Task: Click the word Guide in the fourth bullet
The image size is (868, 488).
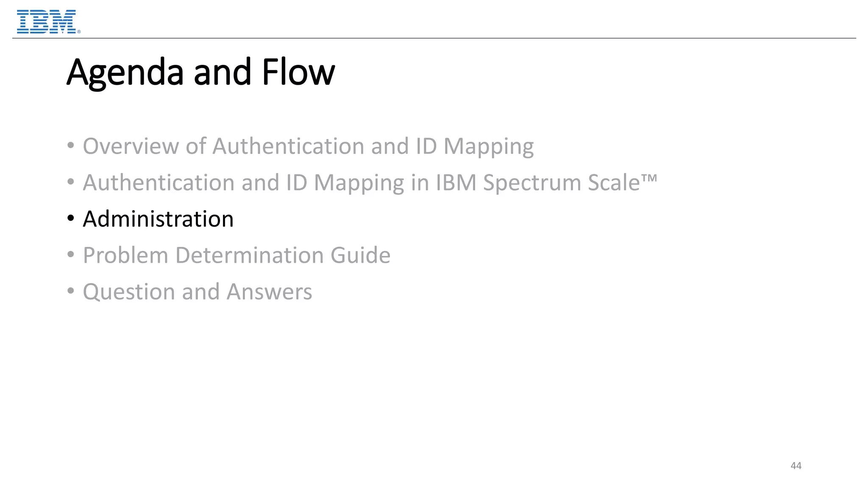Action: click(360, 255)
